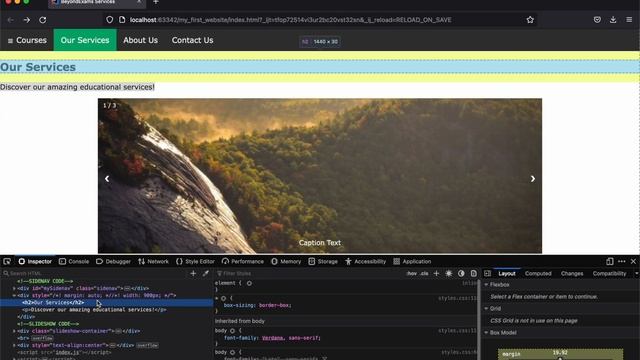The height and width of the screenshot is (360, 640).
Task: Click the overflow badge beside br node
Action: click(x=42, y=338)
